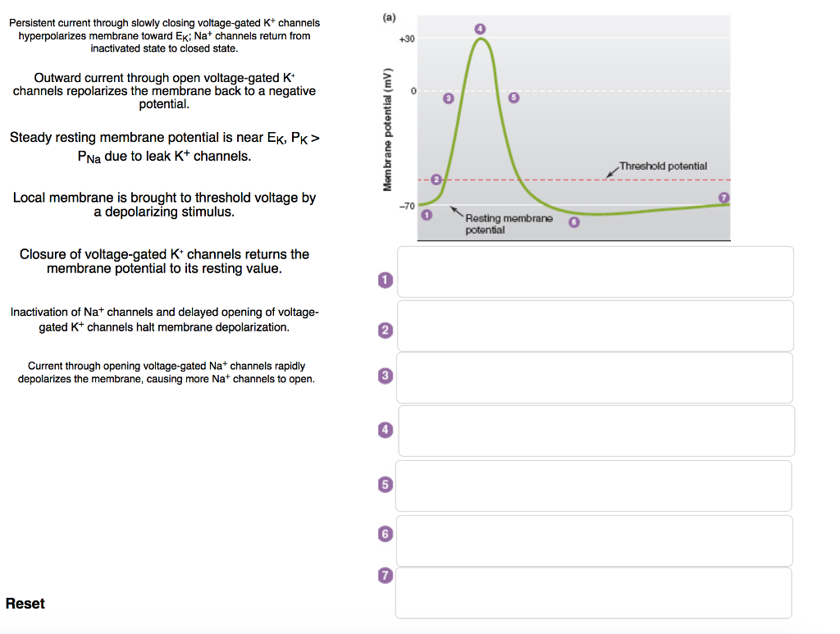
Task: Click numbered badge 4 beside the fourth answer box
Action: coord(383,429)
